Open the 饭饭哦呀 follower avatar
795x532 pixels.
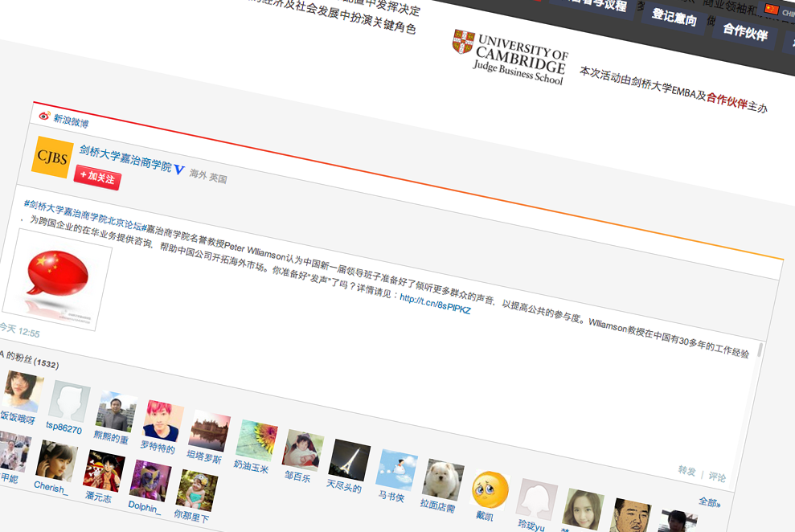tap(23, 391)
